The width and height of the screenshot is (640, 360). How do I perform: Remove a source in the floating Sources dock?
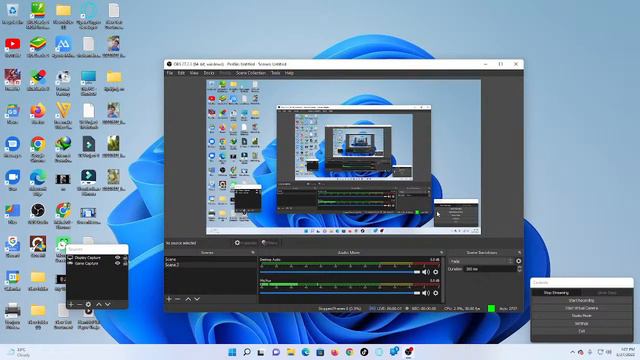point(79,304)
